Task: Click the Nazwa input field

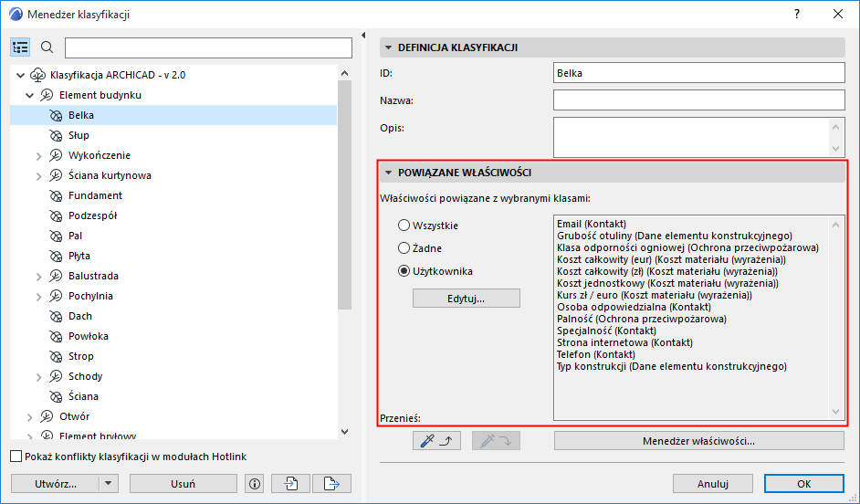Action: pos(698,100)
